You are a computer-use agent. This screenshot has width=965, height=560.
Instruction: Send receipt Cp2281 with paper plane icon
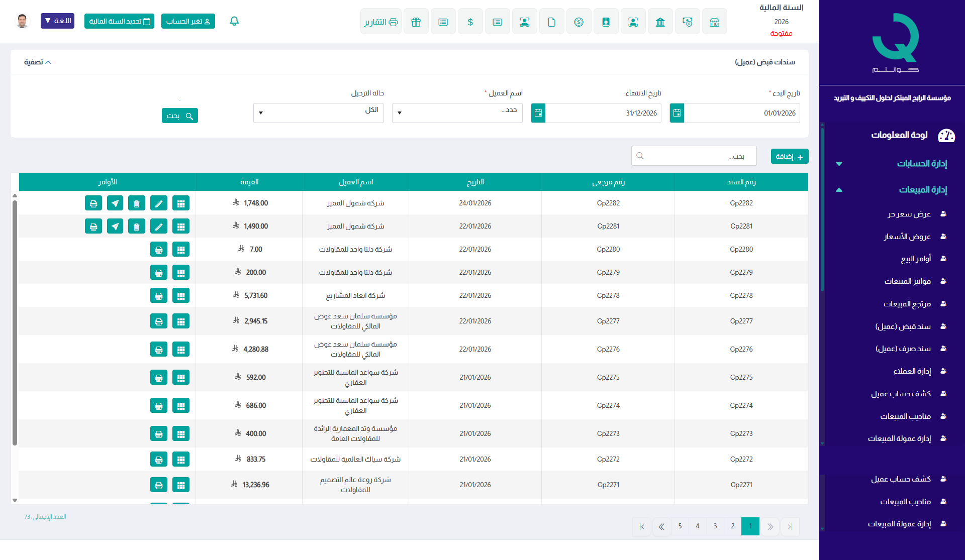pos(115,227)
